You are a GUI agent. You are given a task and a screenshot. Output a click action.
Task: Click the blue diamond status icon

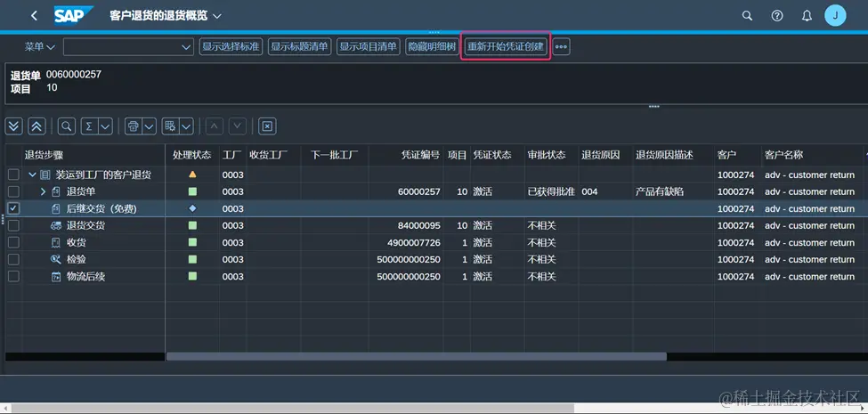click(x=192, y=208)
